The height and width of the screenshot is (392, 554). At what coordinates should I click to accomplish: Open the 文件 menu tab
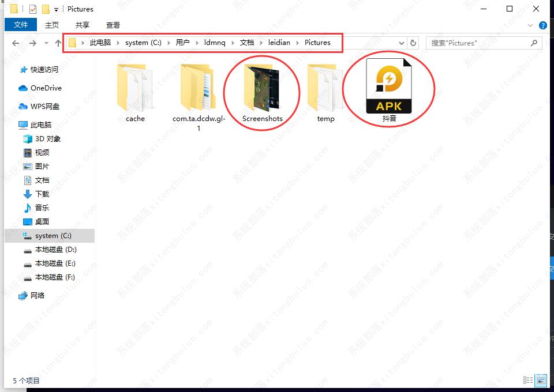[x=21, y=25]
